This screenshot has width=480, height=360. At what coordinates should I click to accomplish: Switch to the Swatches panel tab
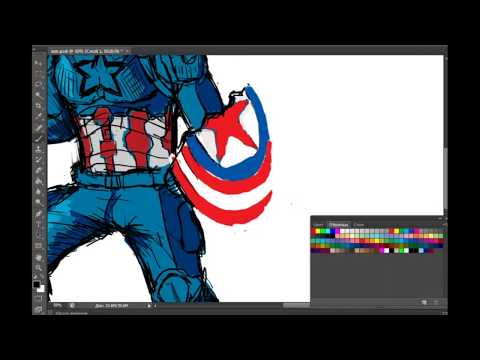[x=339, y=225]
